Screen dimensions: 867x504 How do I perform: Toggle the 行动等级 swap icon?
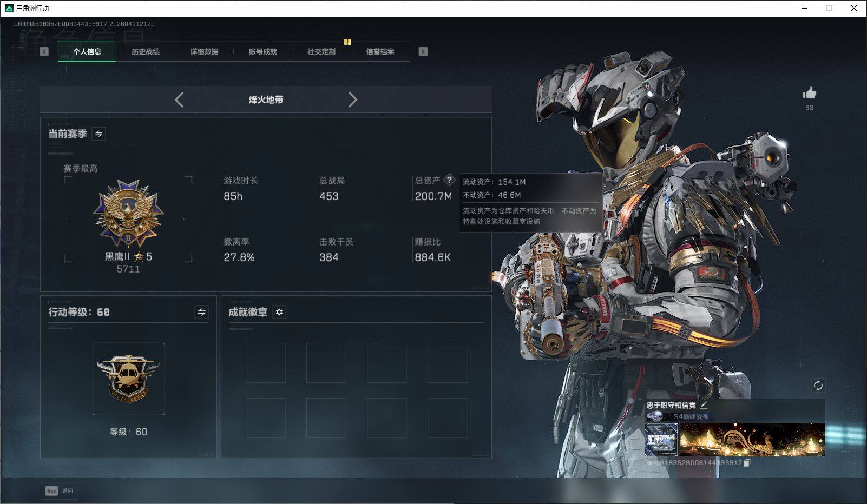coord(201,312)
